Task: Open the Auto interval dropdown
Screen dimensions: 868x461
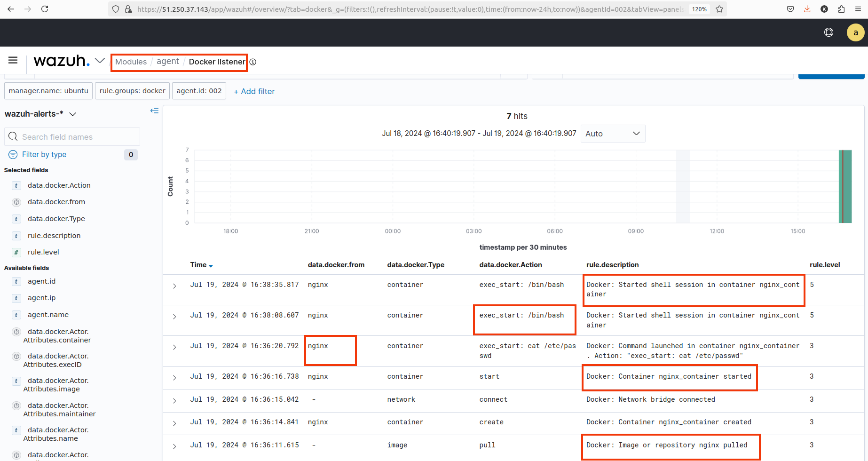Action: point(613,134)
